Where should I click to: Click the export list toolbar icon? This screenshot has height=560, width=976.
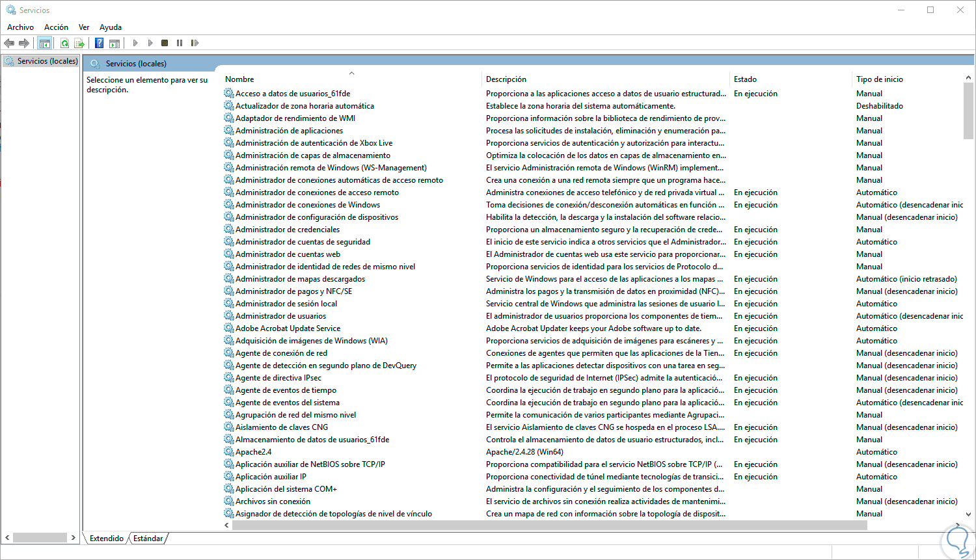(79, 43)
